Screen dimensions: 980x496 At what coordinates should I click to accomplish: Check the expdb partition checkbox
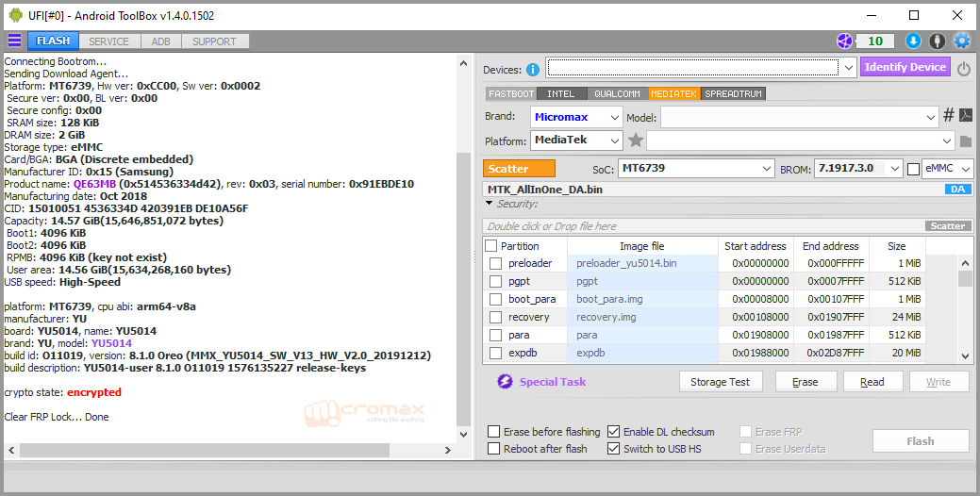[x=495, y=353]
